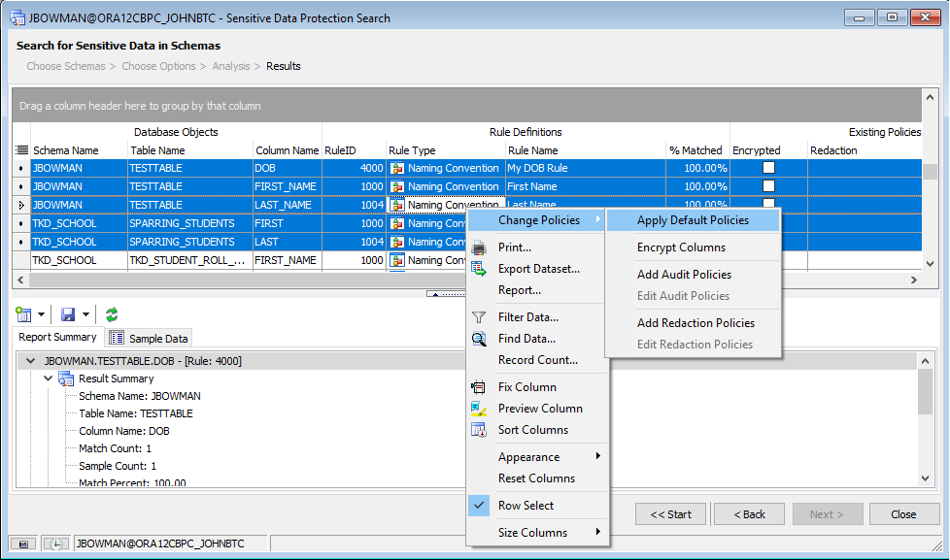
Task: Click the Print icon in the context menu
Action: click(x=479, y=247)
